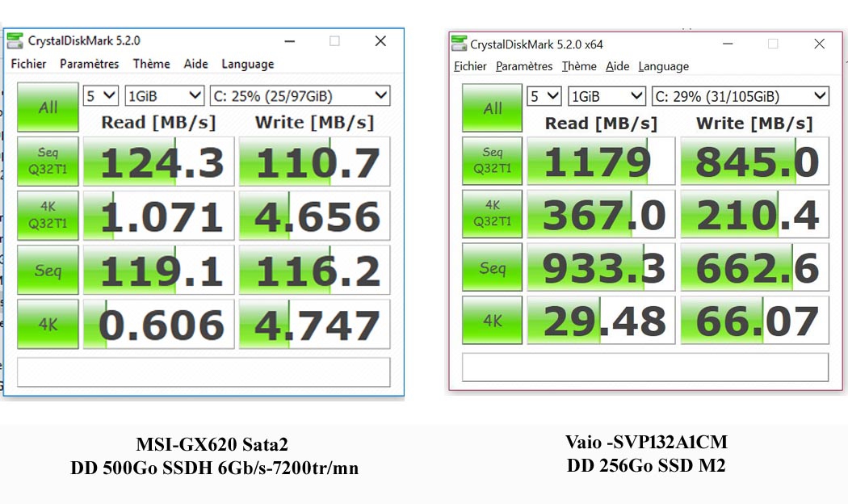The height and width of the screenshot is (504, 848).
Task: Click the 367.0 read result cell
Action: tap(601, 213)
